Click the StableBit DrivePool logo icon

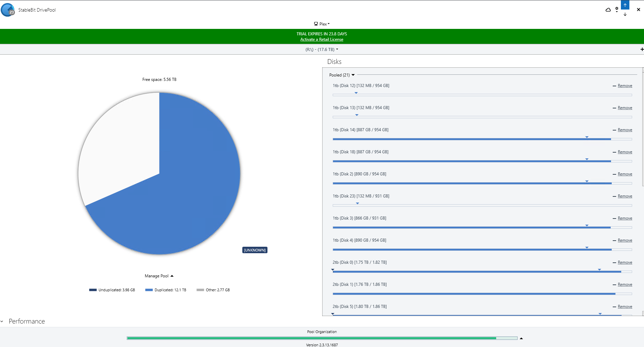(8, 10)
